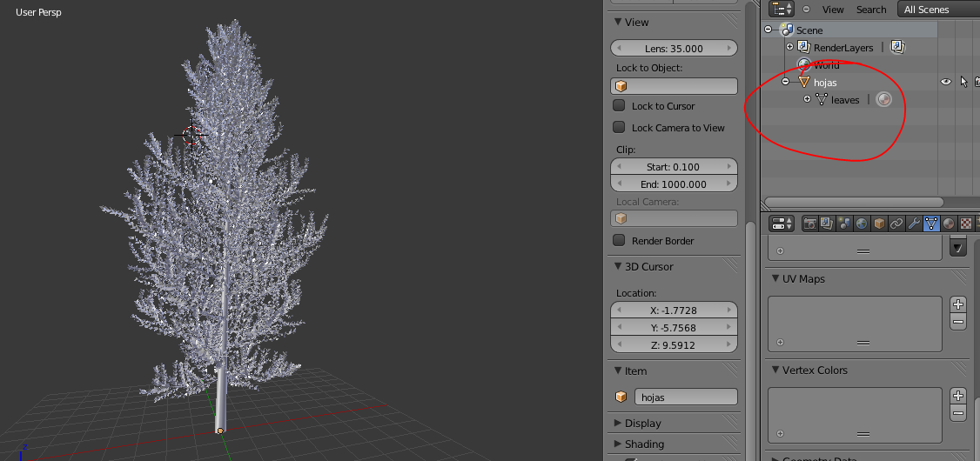This screenshot has width=980, height=461.
Task: Select the Scene row text
Action: pos(809,30)
